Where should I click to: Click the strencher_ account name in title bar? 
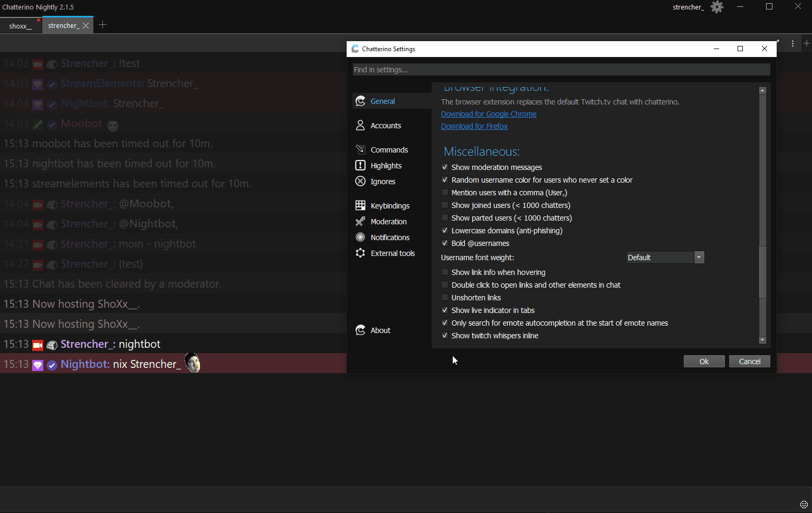(x=688, y=7)
